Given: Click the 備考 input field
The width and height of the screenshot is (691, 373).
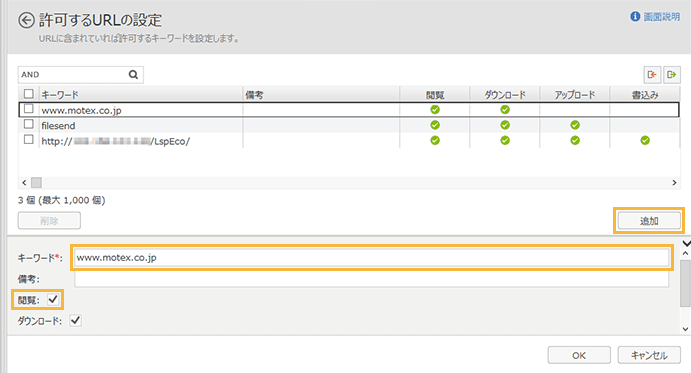Looking at the screenshot, I should tap(372, 279).
